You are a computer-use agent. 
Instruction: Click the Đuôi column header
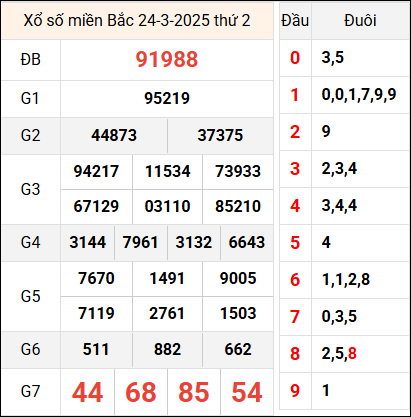pos(360,21)
